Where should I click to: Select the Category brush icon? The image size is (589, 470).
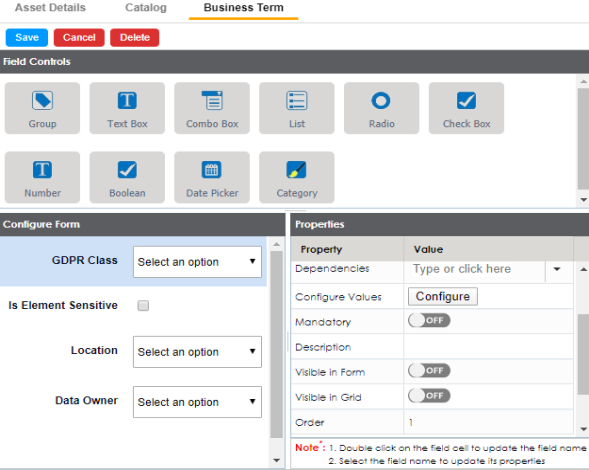(296, 170)
